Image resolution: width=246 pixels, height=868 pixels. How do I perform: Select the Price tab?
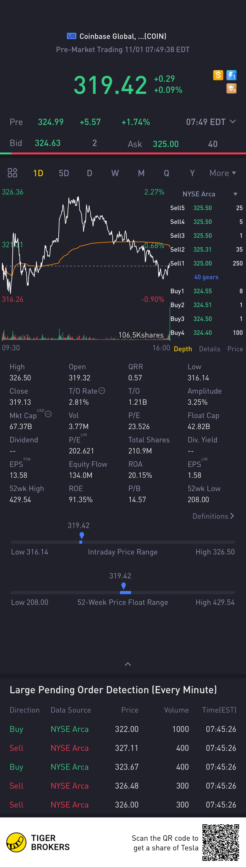click(235, 349)
